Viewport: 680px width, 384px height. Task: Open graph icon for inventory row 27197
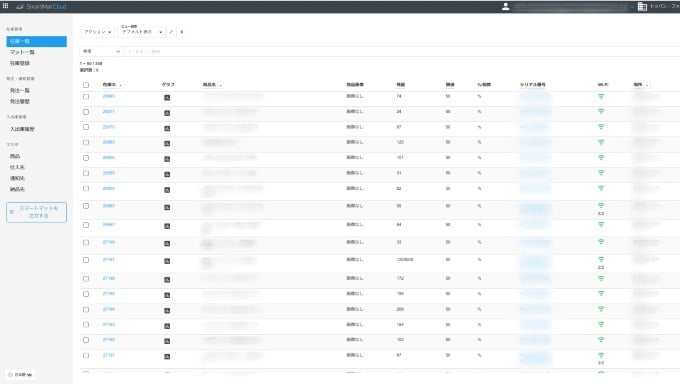tap(167, 261)
